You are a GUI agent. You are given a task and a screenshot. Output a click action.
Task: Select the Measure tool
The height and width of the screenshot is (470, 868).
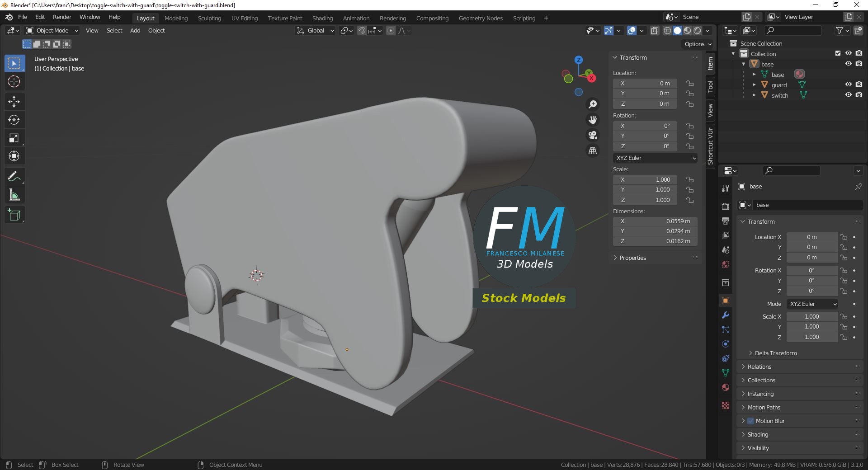(14, 195)
